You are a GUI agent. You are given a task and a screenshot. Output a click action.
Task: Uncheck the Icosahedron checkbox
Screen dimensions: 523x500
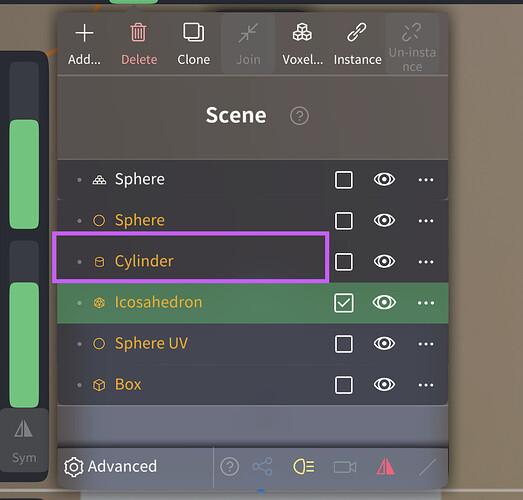(344, 303)
